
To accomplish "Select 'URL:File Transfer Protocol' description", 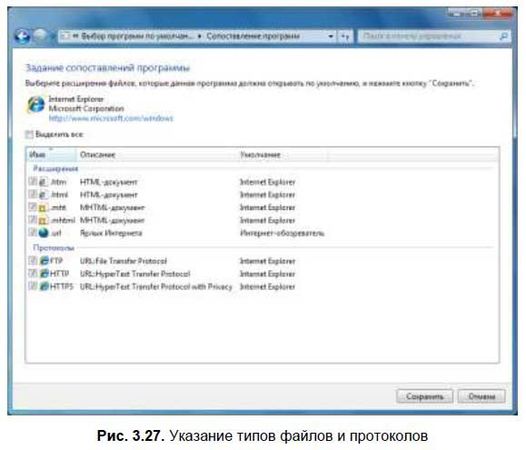I will 123,261.
